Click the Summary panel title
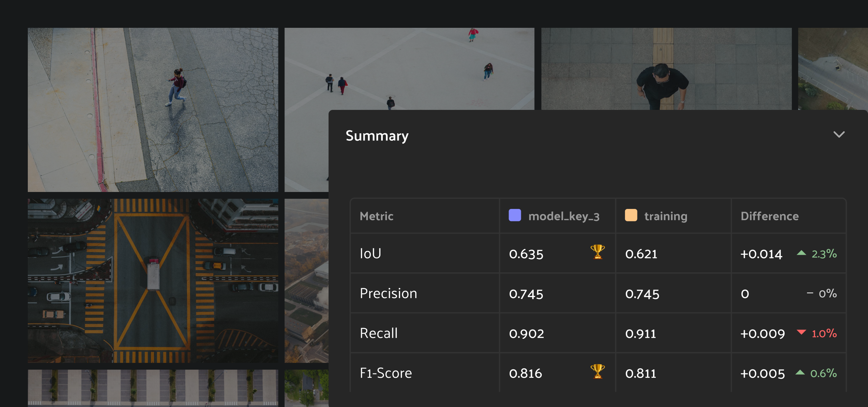The image size is (868, 407). (377, 136)
